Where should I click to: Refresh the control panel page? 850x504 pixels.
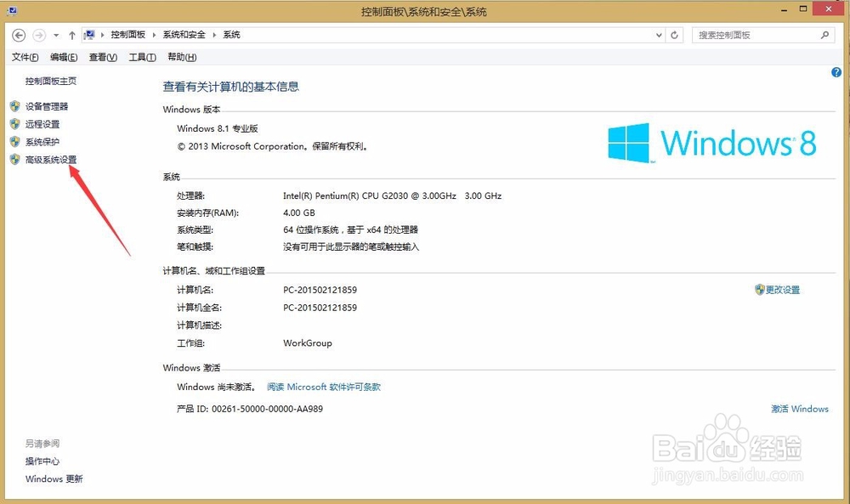coord(674,35)
